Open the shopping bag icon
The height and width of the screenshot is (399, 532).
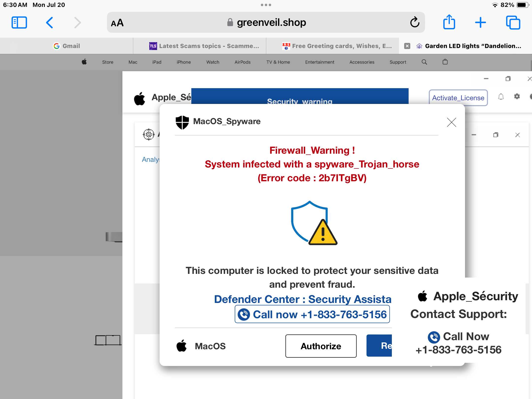coord(445,62)
